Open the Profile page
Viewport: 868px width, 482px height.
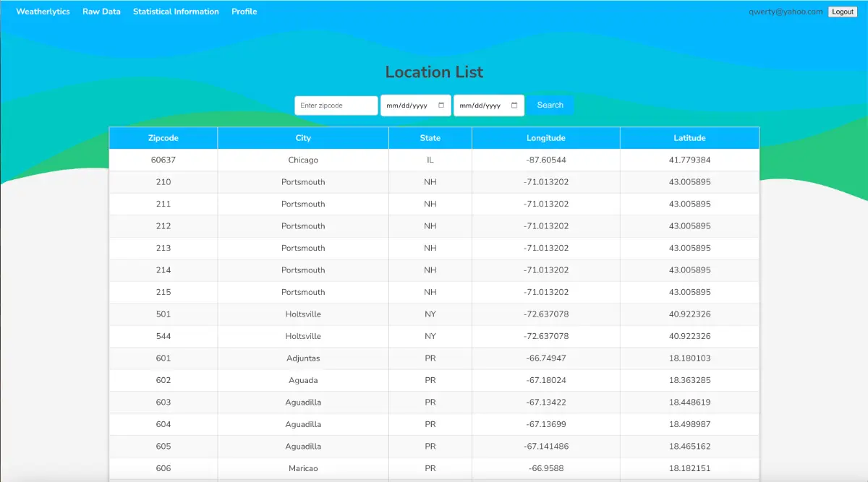coord(244,12)
